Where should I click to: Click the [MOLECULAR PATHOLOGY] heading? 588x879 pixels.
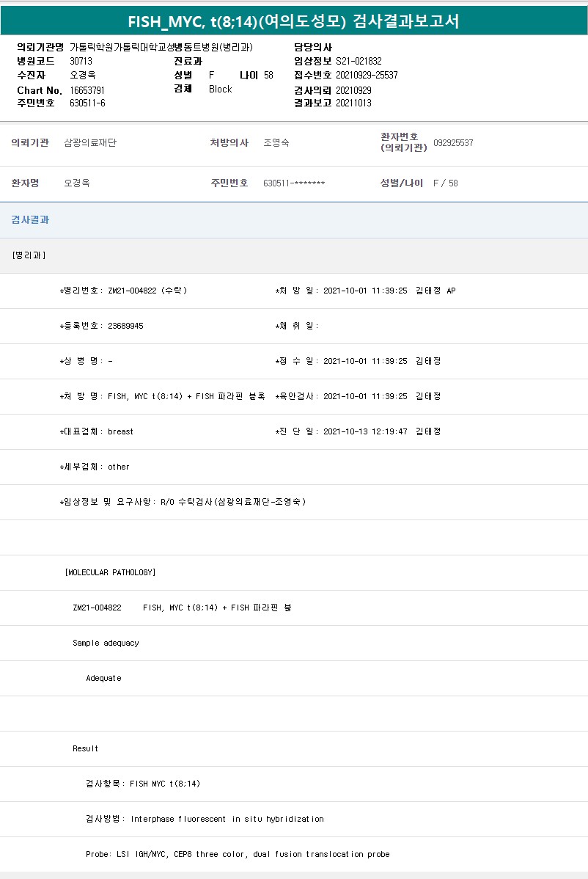[x=110, y=572]
